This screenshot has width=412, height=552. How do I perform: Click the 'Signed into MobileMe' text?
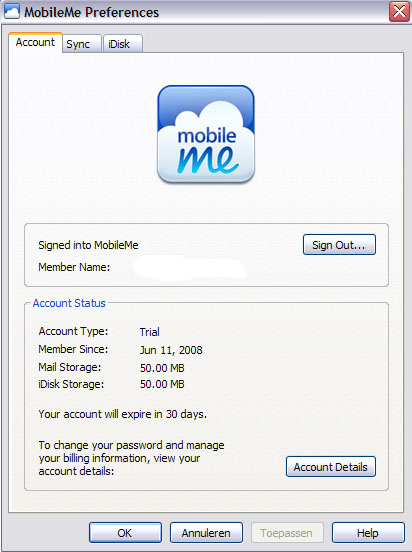click(88, 245)
